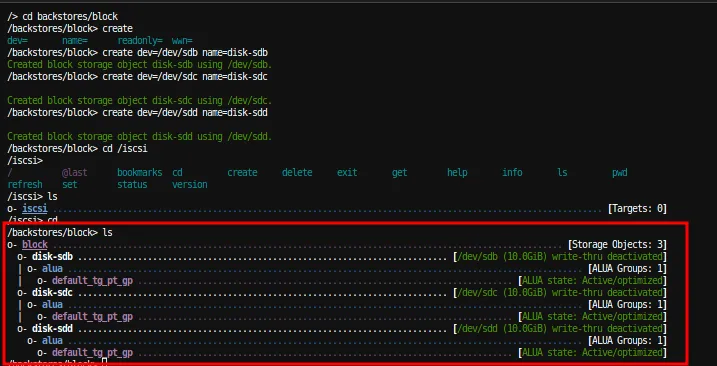Click the "exit" completion option
717x366 pixels.
click(x=347, y=172)
